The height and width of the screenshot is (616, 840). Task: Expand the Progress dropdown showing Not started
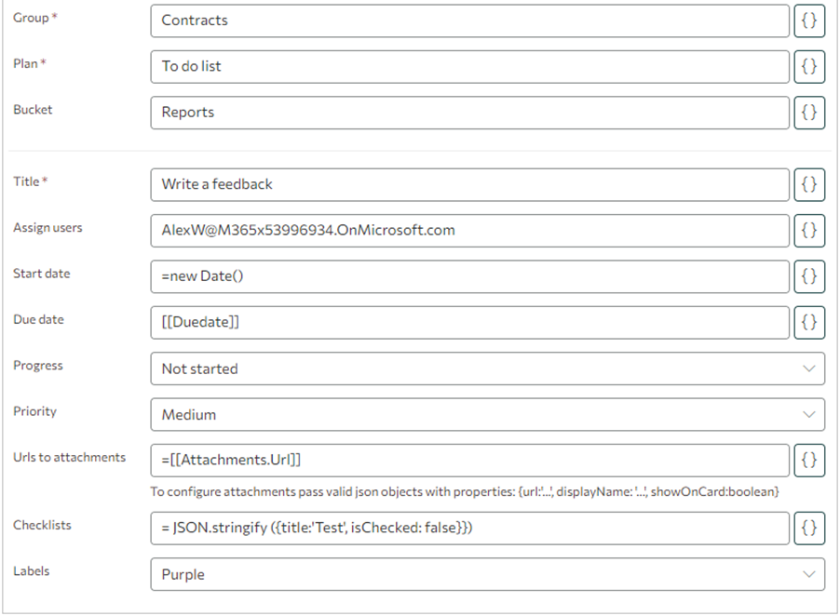(487, 368)
